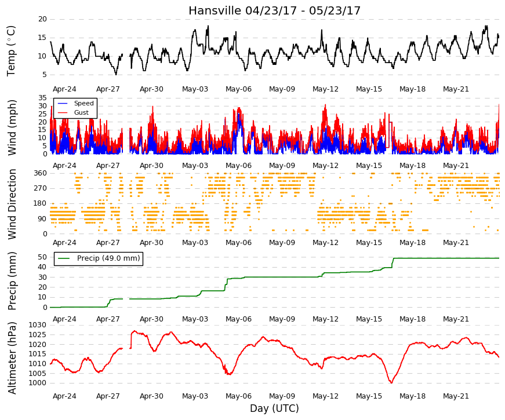Click the Precip (49.0 mm) legend text
Screen dimensions: 505x420
coord(108,258)
